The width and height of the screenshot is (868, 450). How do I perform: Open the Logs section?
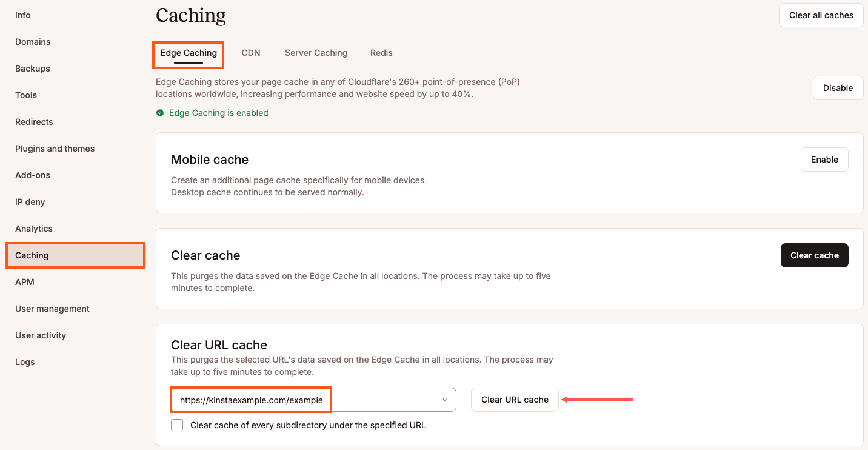point(25,361)
